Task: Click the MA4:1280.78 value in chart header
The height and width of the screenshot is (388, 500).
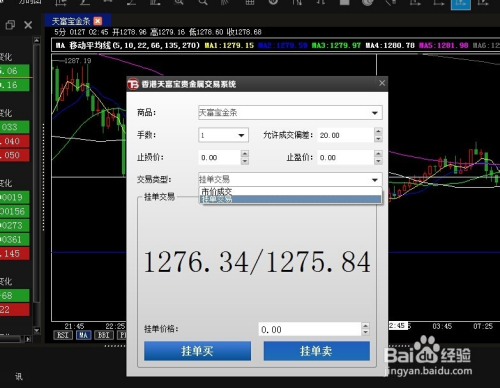Action: 390,45
